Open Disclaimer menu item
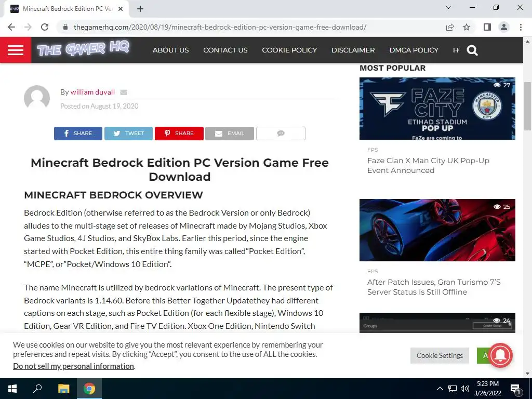Image resolution: width=532 pixels, height=399 pixels. (353, 50)
